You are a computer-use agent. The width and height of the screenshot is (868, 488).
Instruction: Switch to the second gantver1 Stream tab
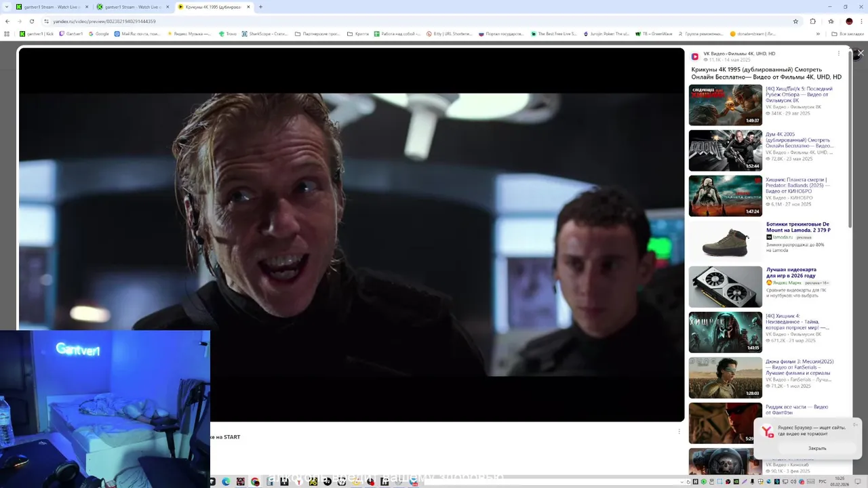click(x=132, y=7)
